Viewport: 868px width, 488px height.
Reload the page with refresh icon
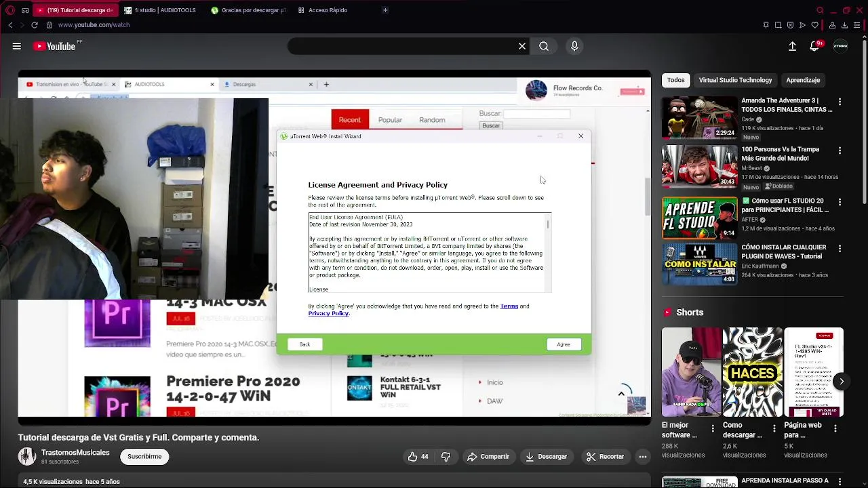35,25
